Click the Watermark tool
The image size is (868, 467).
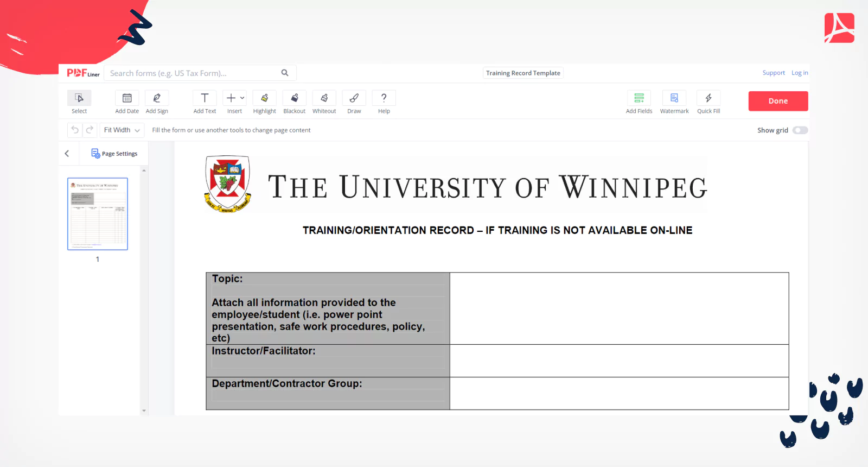(674, 102)
